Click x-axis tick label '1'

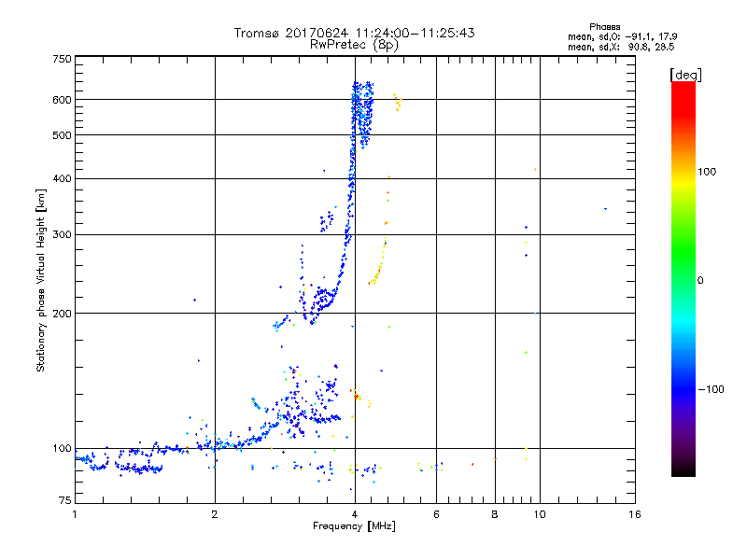click(x=75, y=514)
